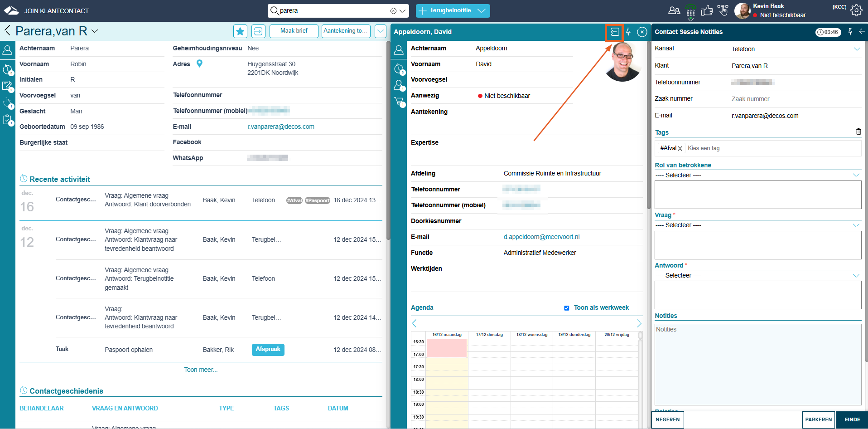
Task: Click Zaak nummer input field
Action: (x=796, y=99)
